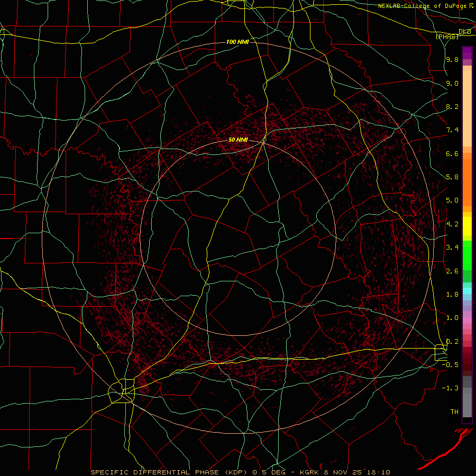Click the 3.4 scale label

point(452,248)
